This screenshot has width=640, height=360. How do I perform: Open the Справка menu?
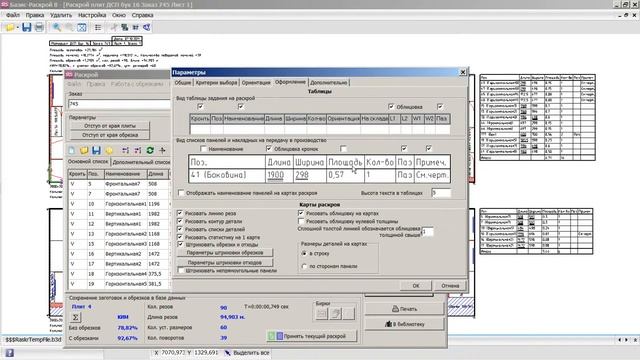pos(142,15)
